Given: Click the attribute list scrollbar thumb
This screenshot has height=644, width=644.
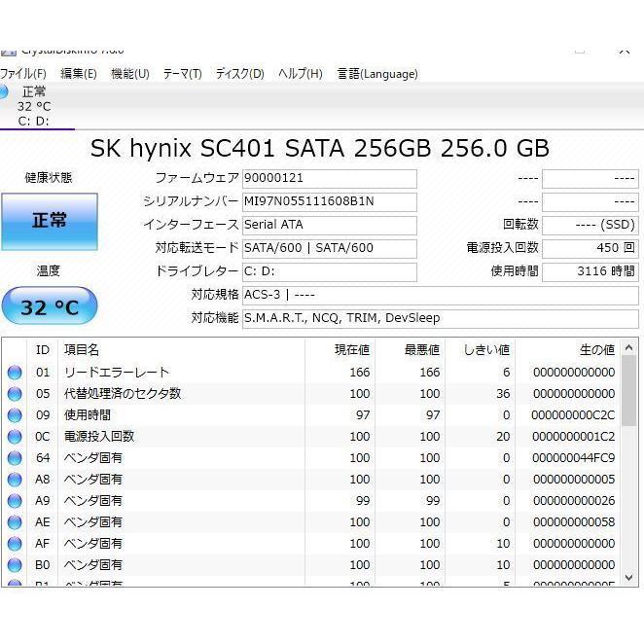Looking at the screenshot, I should pos(628,391).
